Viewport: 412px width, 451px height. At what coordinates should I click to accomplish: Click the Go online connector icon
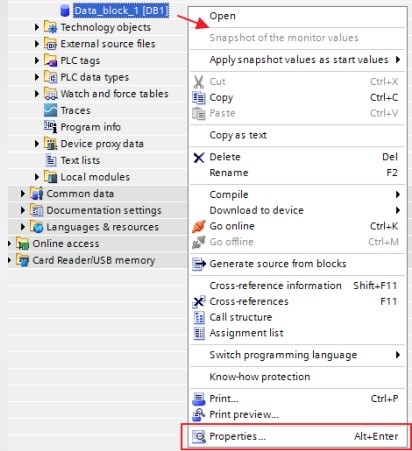tap(199, 226)
